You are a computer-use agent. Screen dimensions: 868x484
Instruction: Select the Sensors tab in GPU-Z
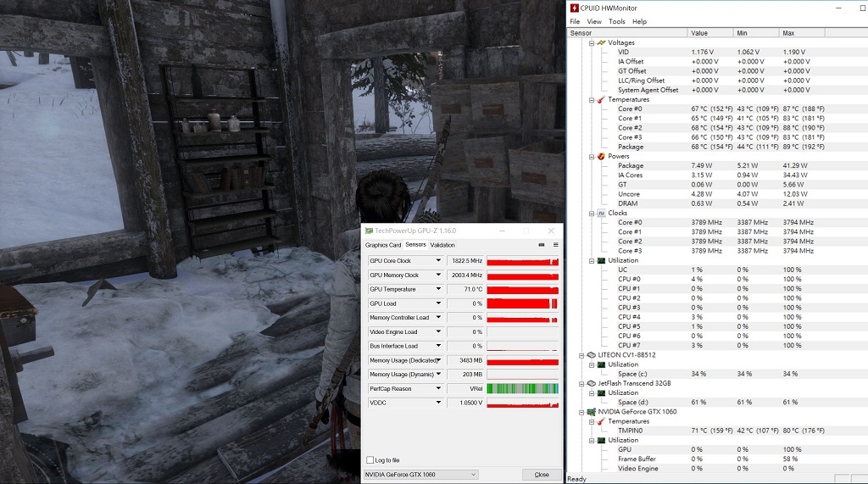[x=415, y=244]
